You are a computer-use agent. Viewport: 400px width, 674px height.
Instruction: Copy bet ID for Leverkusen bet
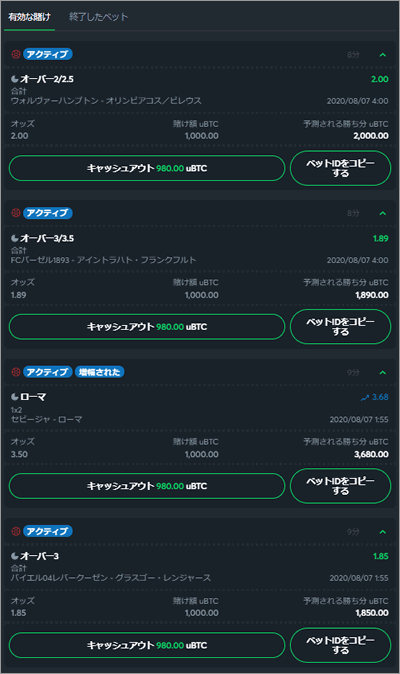[x=340, y=645]
